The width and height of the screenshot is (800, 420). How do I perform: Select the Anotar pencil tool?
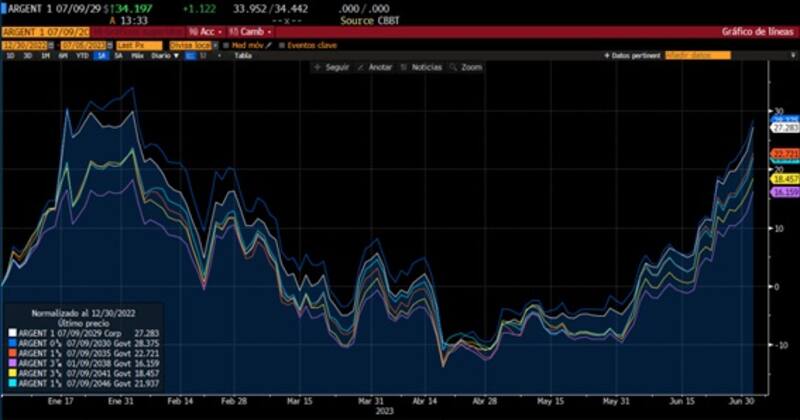[370, 67]
